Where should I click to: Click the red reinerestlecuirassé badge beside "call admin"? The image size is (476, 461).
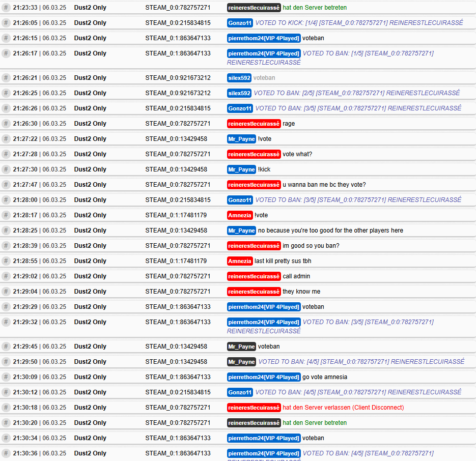pyautogui.click(x=254, y=276)
